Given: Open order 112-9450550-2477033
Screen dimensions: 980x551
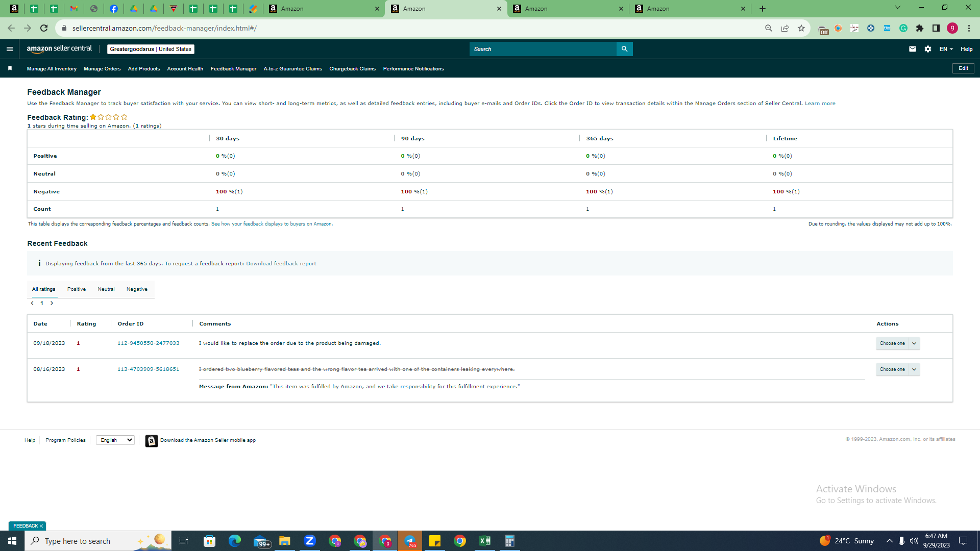Looking at the screenshot, I should tap(149, 343).
